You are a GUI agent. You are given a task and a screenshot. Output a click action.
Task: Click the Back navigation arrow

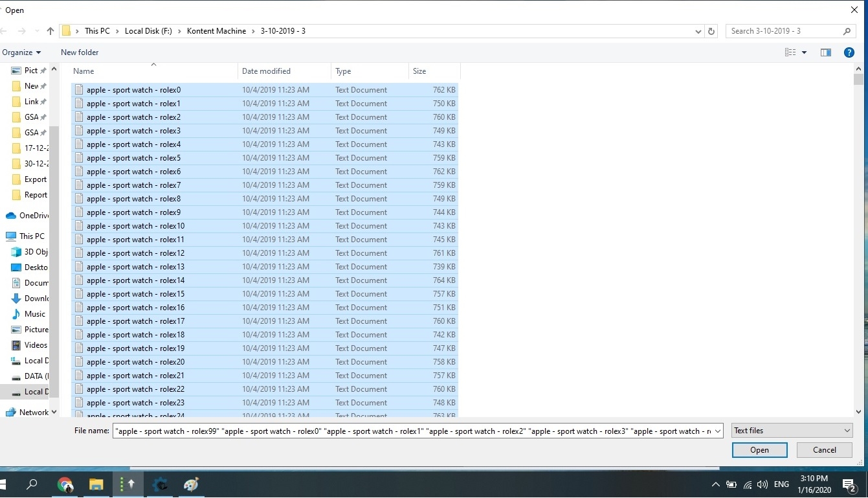(5, 31)
